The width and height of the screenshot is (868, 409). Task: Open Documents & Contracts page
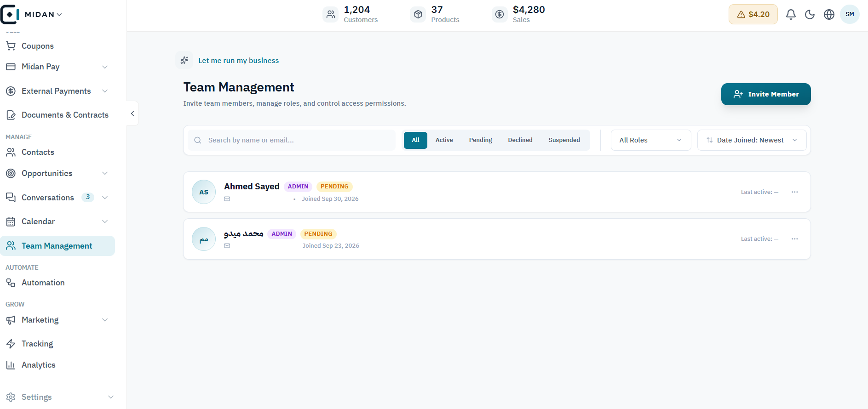57,115
